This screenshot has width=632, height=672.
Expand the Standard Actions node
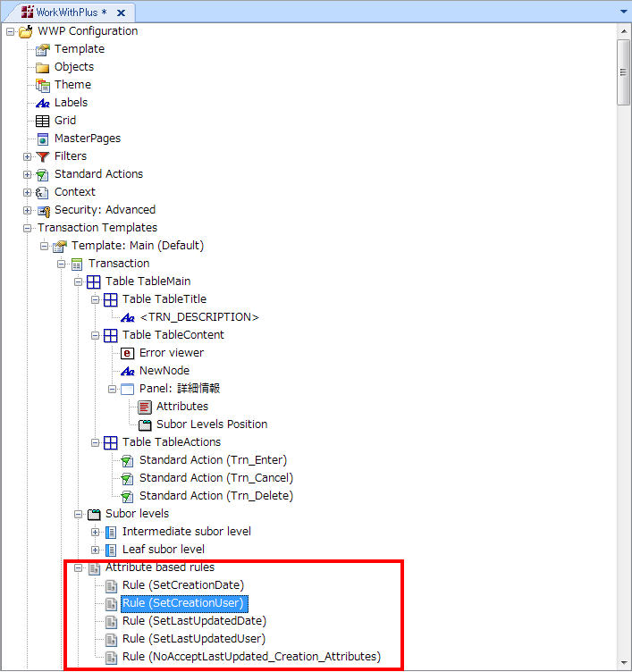tap(27, 175)
